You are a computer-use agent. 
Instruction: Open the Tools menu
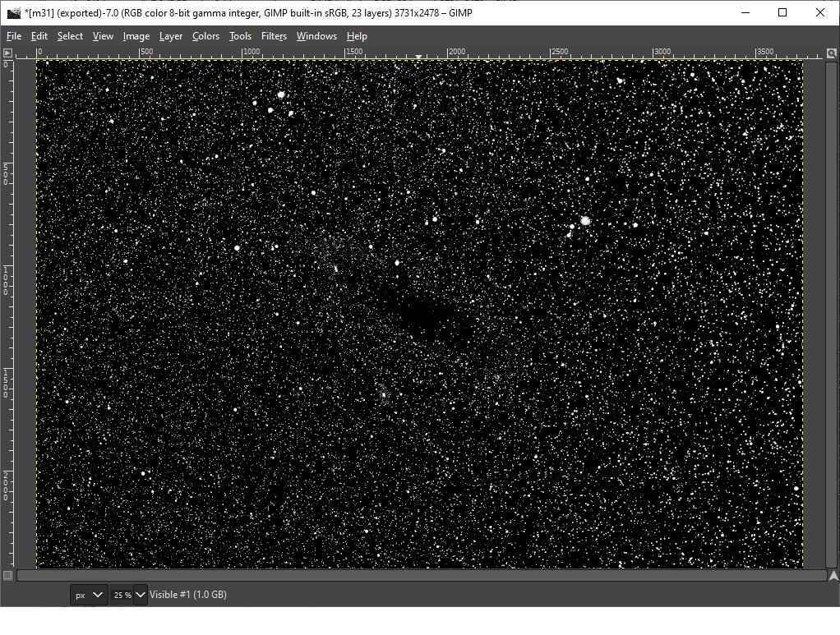(x=240, y=36)
